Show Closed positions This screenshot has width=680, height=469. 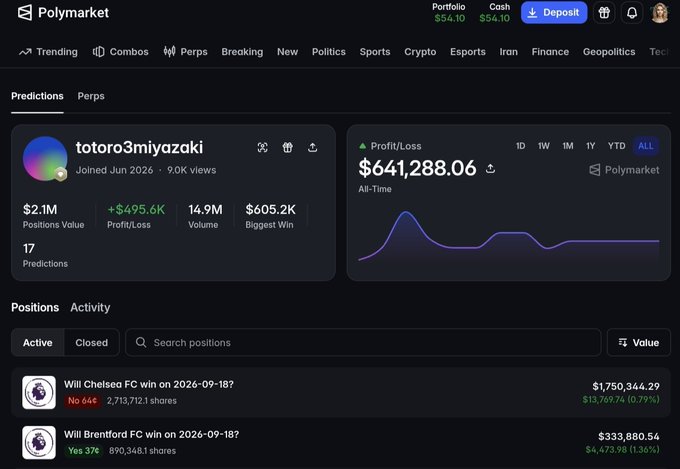coord(92,343)
